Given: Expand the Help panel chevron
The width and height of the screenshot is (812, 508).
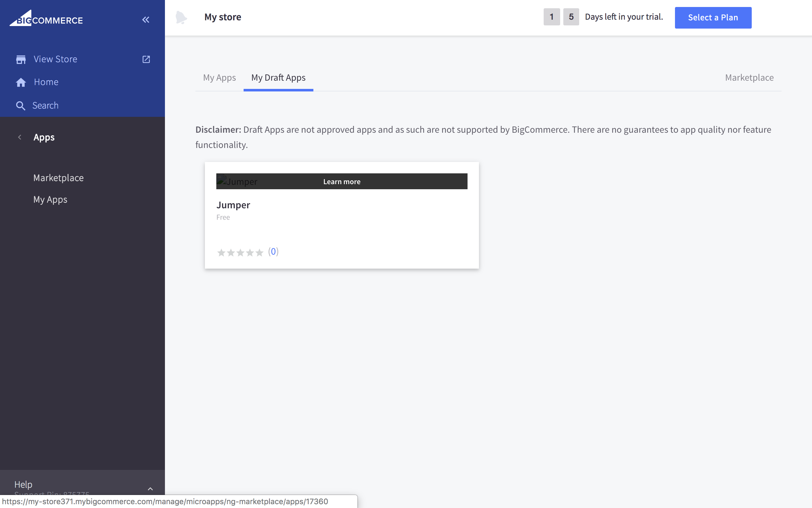Looking at the screenshot, I should coord(150,489).
